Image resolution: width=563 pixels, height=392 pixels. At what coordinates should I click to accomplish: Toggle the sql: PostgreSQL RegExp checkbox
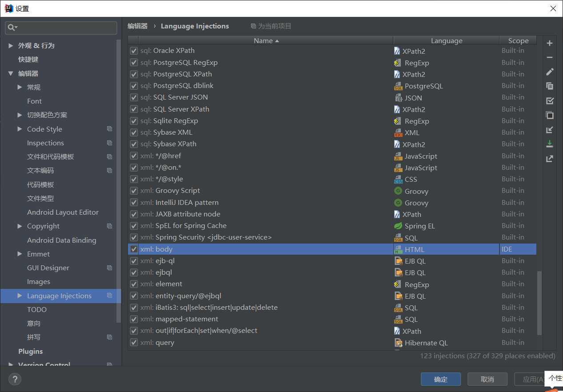134,62
